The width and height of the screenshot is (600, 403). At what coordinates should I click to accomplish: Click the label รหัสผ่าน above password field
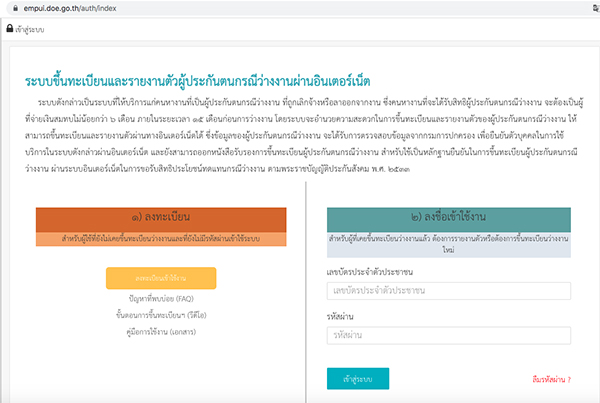pos(340,317)
